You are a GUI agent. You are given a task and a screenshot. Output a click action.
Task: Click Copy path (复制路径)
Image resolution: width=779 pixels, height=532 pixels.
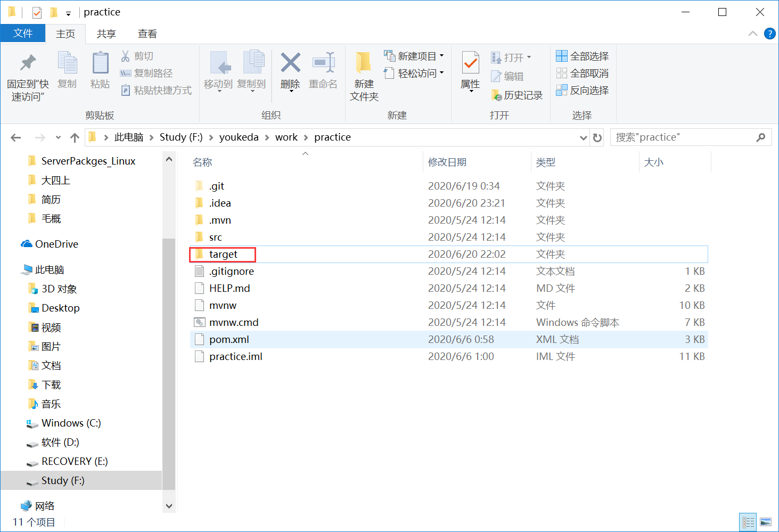(x=146, y=73)
